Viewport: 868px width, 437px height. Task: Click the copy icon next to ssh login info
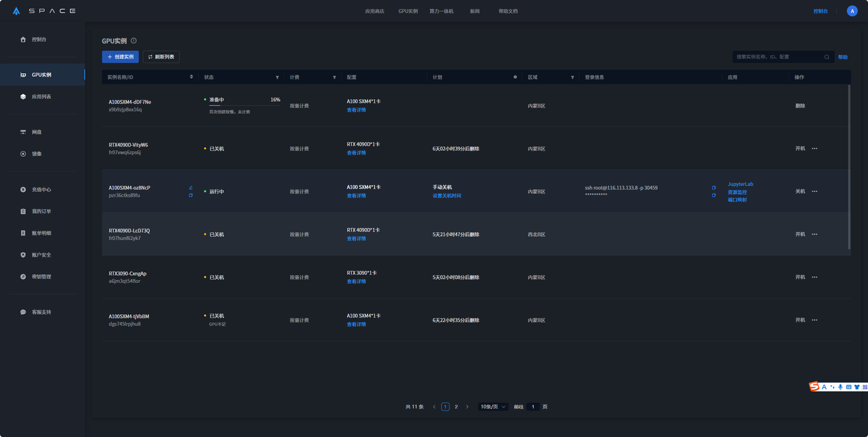pos(713,187)
